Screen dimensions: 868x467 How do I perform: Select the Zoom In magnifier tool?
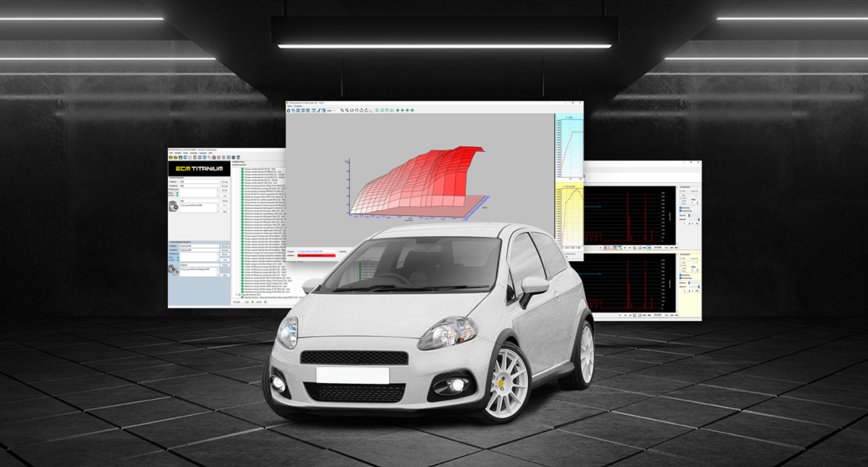[x=342, y=110]
